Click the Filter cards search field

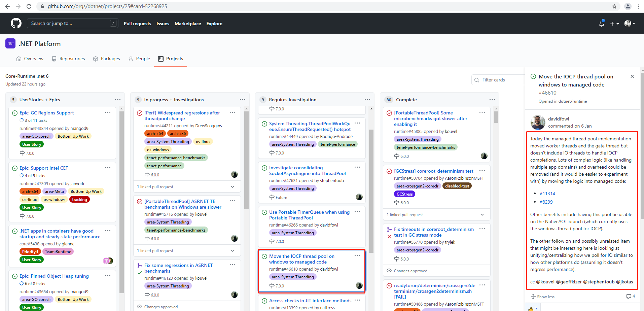(498, 80)
